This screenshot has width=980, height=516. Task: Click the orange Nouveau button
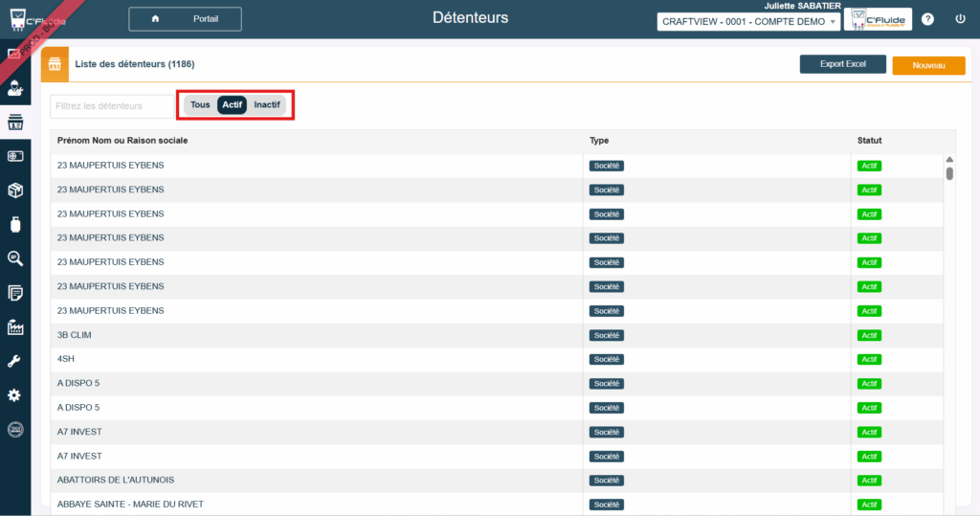coord(928,65)
